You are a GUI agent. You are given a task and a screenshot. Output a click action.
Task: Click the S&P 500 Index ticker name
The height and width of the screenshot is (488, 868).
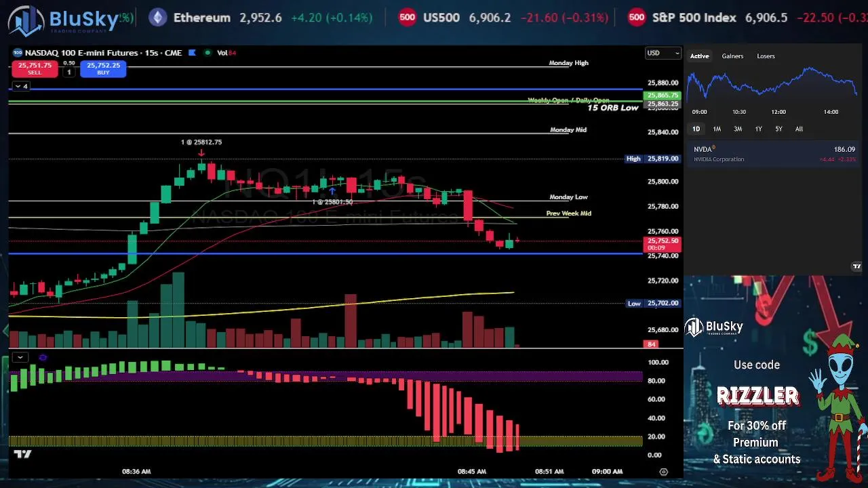694,18
